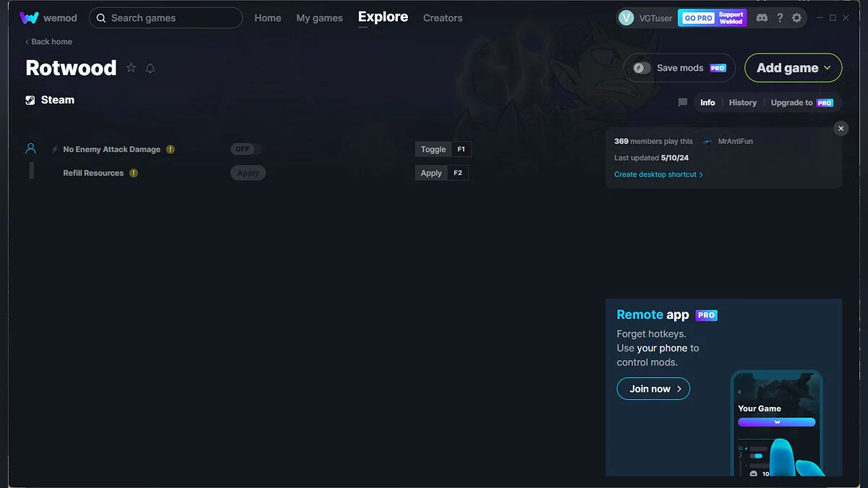Click the Remote app phone preview image
This screenshot has height=488, width=868.
coord(778,423)
